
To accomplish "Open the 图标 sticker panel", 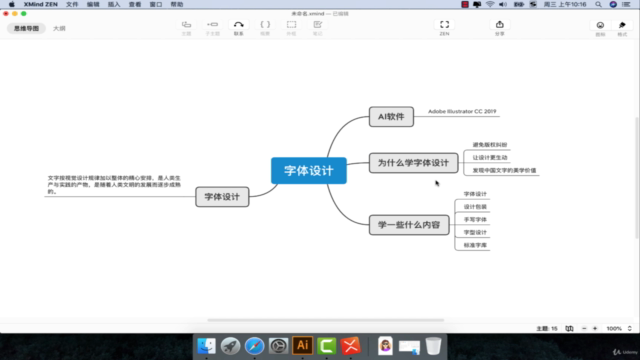I will pos(600,25).
